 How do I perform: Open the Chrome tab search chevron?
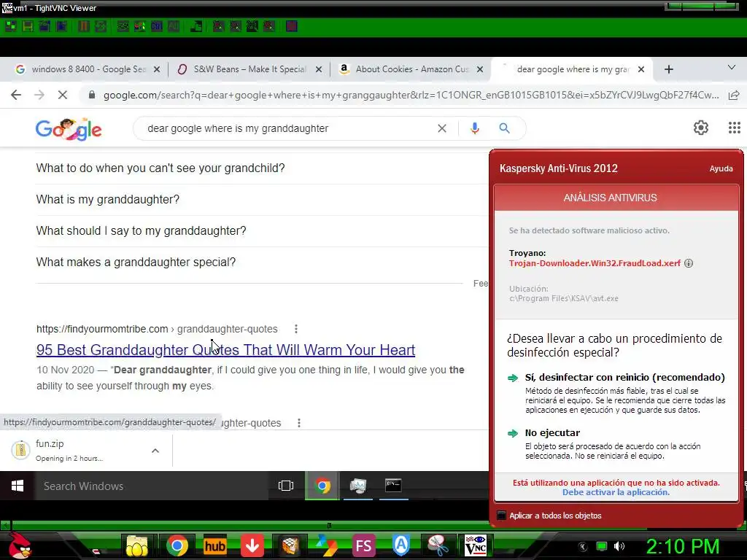coord(731,68)
